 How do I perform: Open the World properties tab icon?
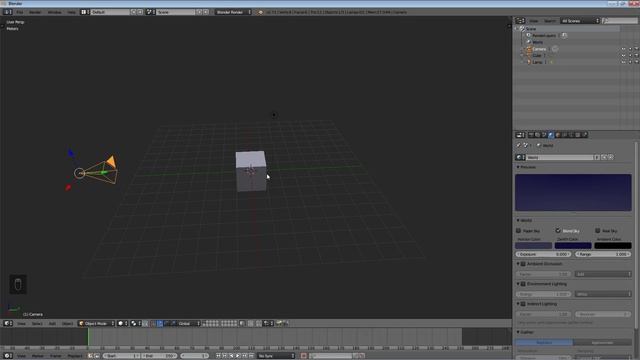551,135
